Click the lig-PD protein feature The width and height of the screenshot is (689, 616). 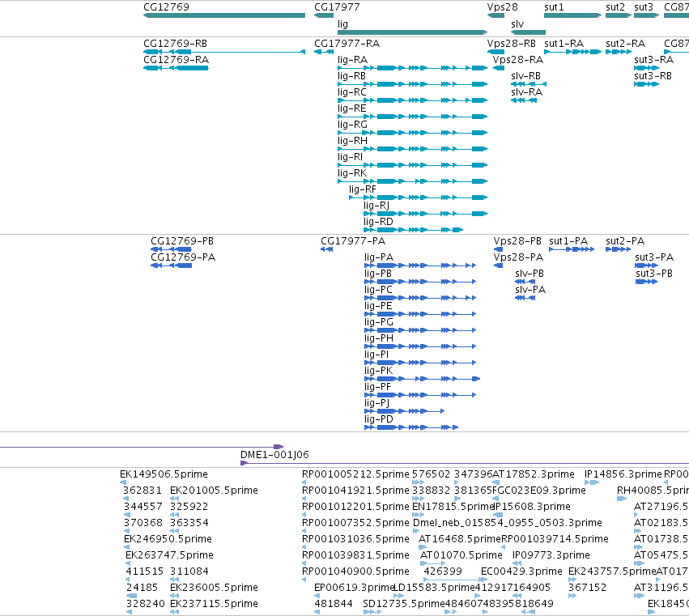click(411, 427)
